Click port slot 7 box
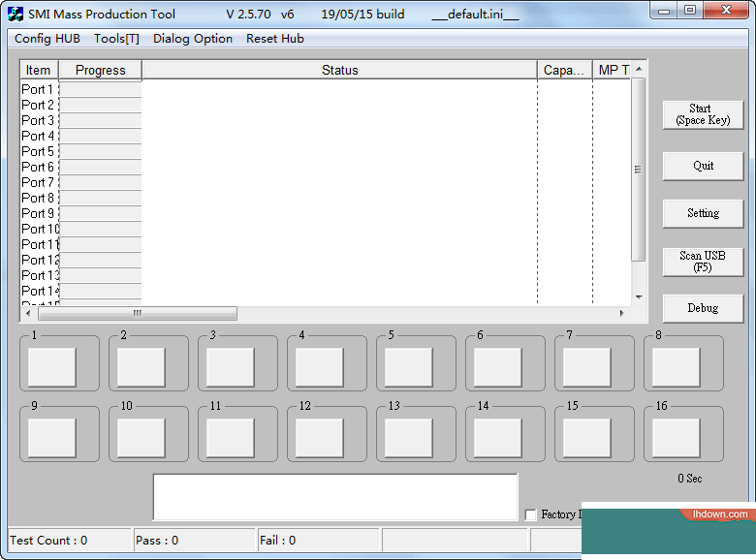 point(587,367)
